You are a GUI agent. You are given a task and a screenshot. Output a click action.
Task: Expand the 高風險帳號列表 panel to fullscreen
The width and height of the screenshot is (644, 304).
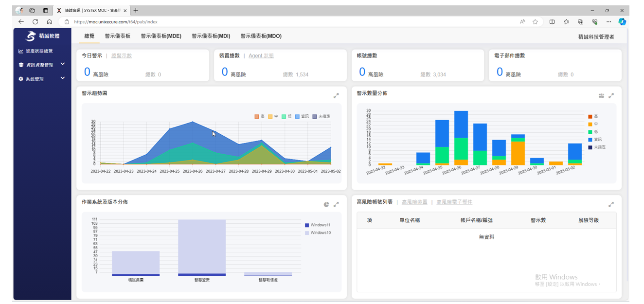click(x=611, y=204)
